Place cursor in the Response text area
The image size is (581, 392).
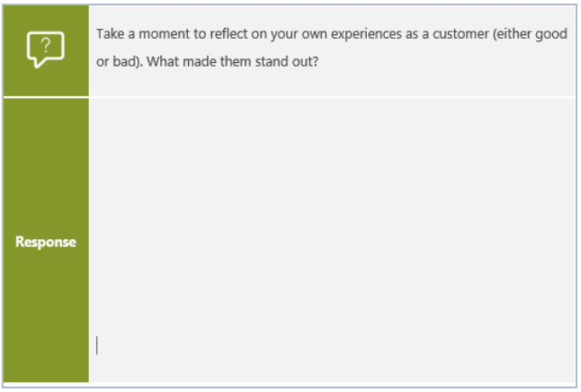pos(332,240)
